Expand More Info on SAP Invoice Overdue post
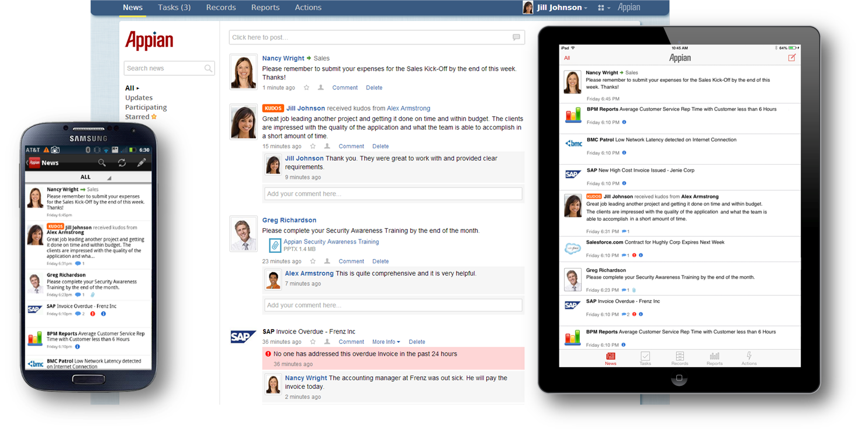The image size is (868, 435). click(x=386, y=342)
